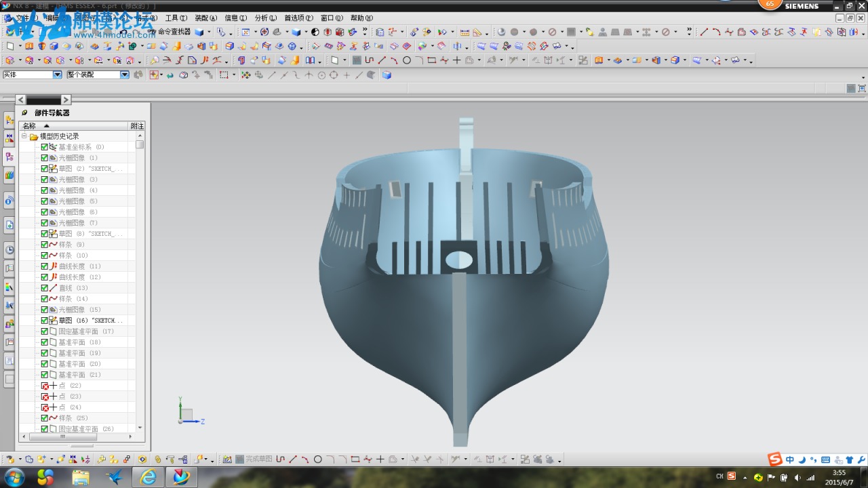Open the 工具(T) menu
Image resolution: width=868 pixels, height=488 pixels.
pos(176,18)
